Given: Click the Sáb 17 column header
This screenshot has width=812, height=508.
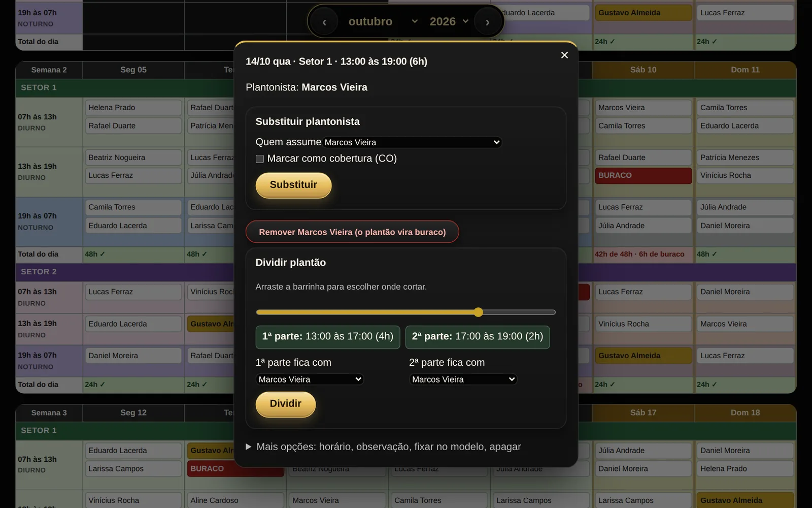Looking at the screenshot, I should tap(643, 412).
